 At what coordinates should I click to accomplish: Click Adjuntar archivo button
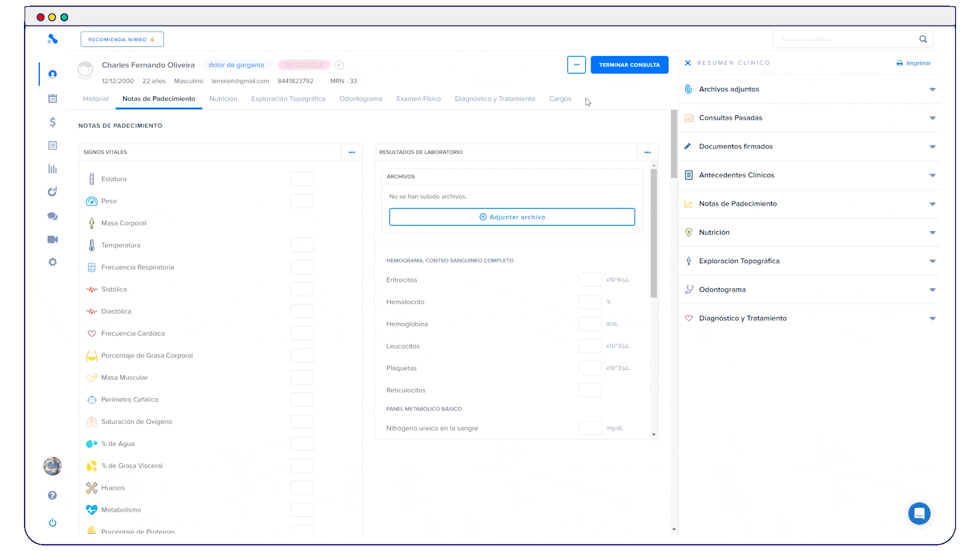(511, 217)
